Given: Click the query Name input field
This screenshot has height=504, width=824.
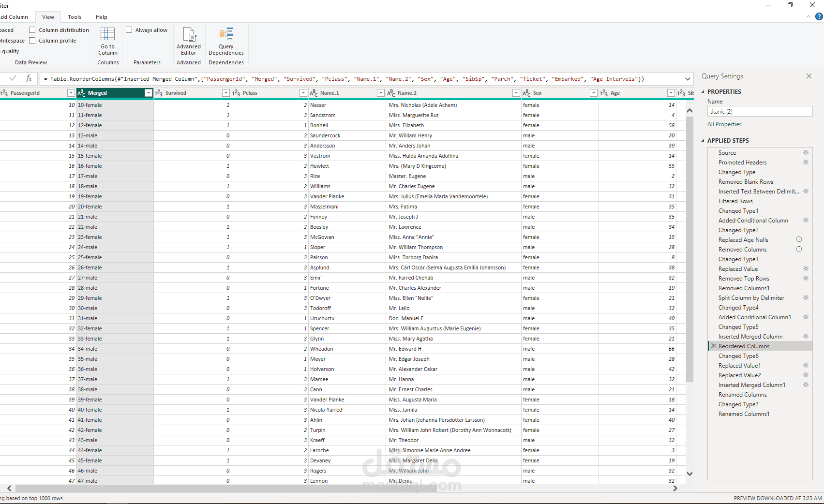Looking at the screenshot, I should [x=759, y=112].
